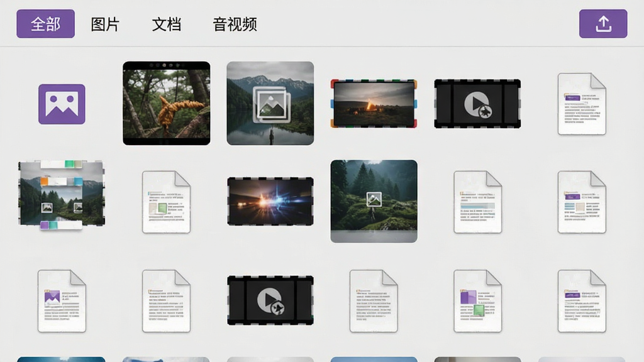
Task: Open the mountain lake gallery thumbnail
Action: pos(270,104)
